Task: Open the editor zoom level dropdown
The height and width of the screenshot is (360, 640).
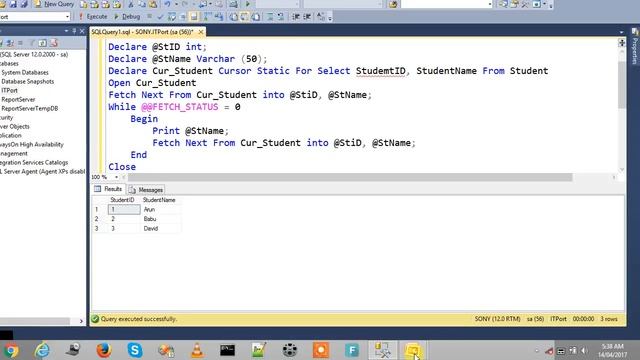Action: tap(116, 177)
